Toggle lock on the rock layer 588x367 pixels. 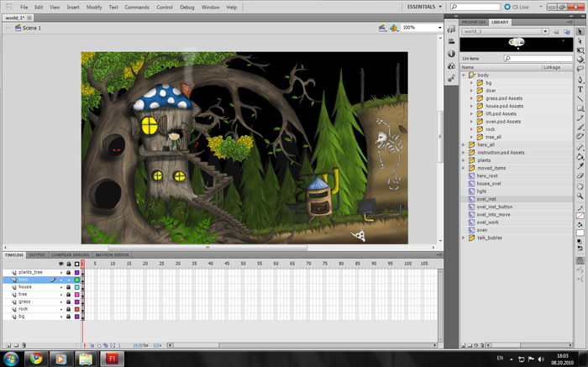[x=68, y=308]
